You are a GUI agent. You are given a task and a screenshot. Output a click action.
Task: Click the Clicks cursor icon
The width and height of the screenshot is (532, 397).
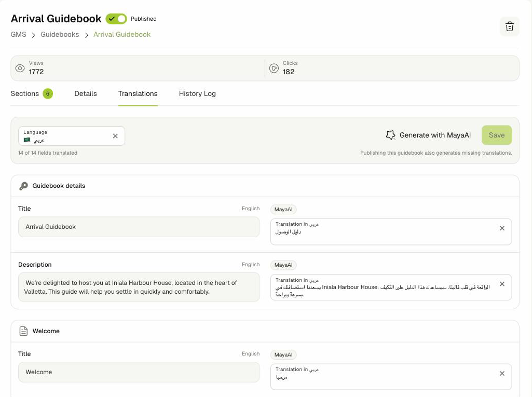tap(274, 68)
